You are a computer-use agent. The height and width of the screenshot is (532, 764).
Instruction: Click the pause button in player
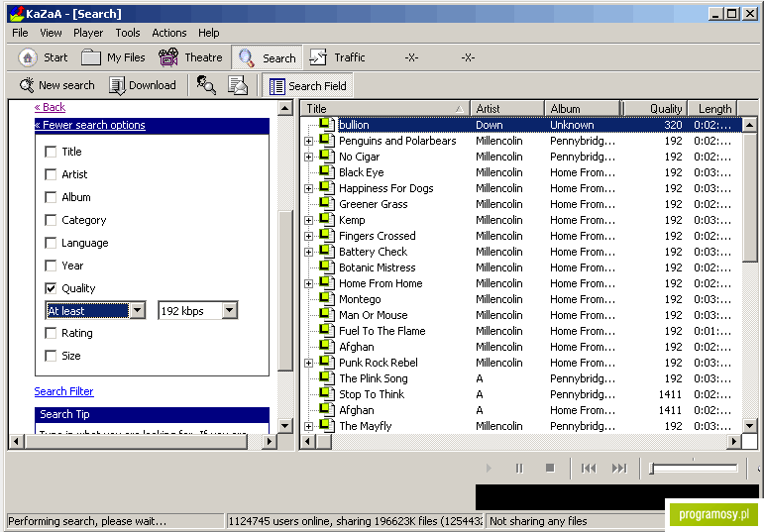coord(519,469)
